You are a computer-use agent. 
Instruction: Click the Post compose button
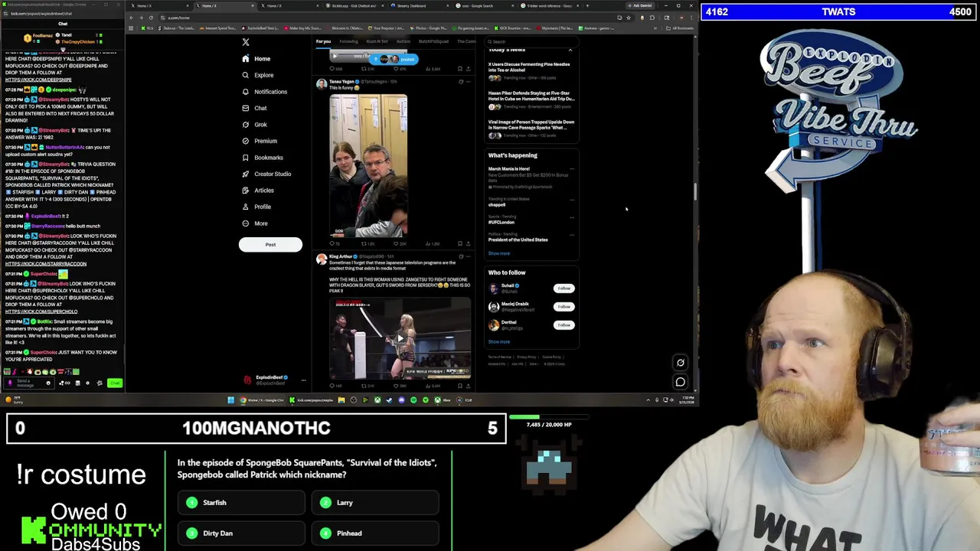270,244
